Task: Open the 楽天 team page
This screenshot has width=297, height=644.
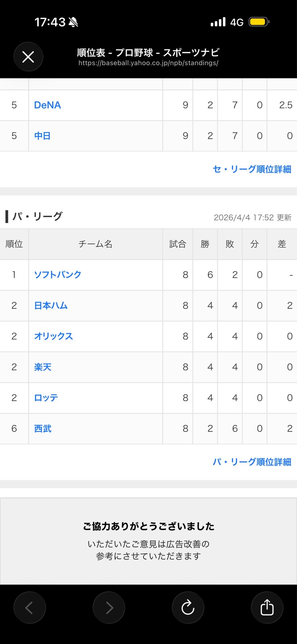Action: click(43, 367)
